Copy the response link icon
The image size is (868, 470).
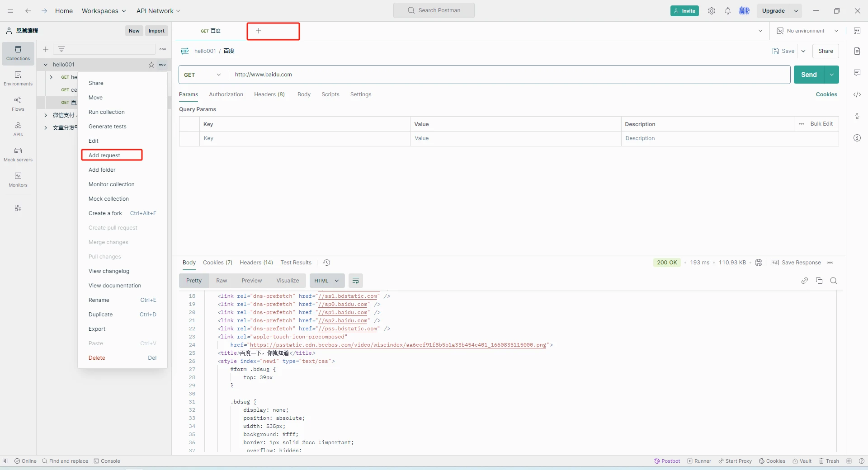pos(805,281)
